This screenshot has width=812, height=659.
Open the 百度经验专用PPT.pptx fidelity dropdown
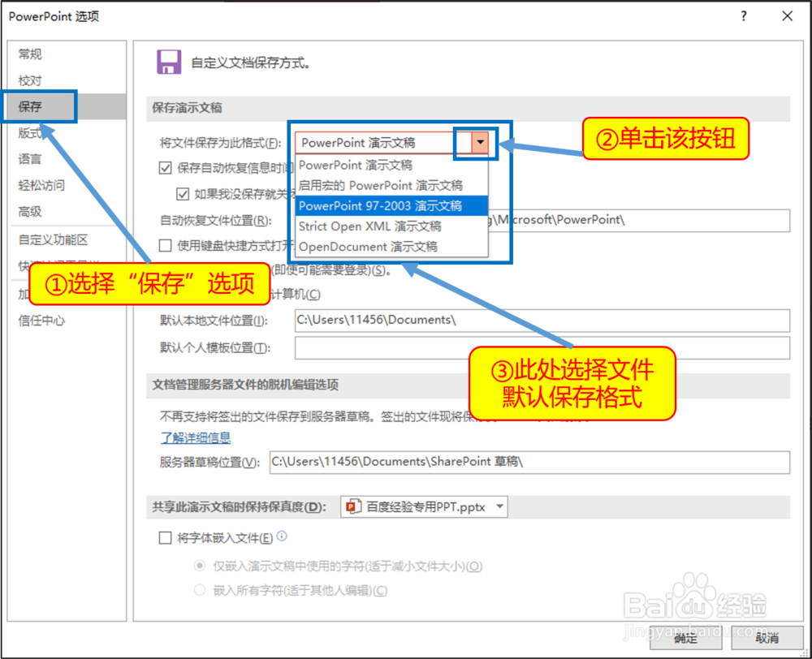424,506
